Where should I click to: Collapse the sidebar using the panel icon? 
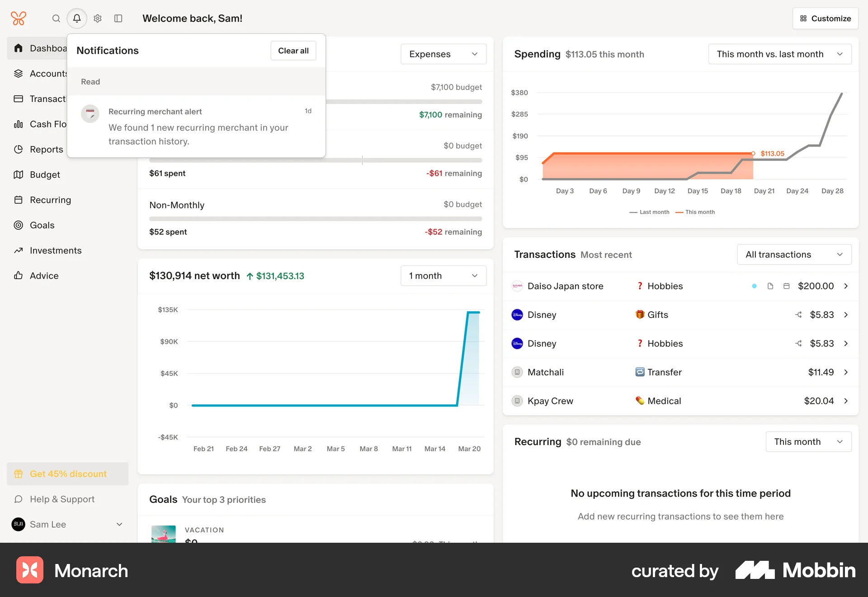(118, 19)
